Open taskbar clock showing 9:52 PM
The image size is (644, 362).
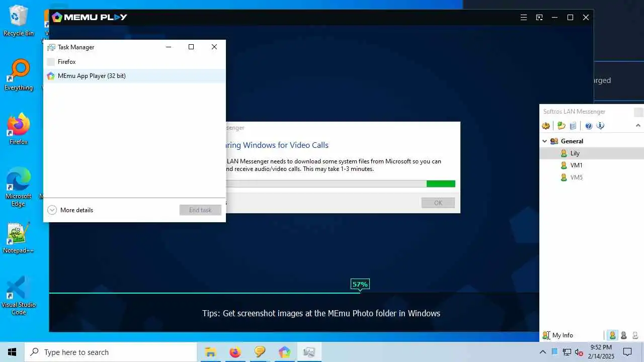coord(601,352)
